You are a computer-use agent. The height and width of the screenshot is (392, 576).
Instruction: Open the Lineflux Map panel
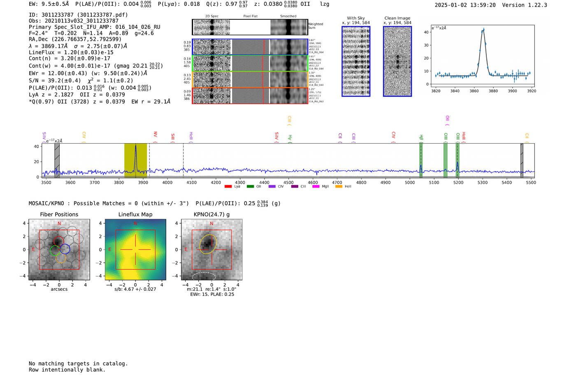pyautogui.click(x=135, y=250)
